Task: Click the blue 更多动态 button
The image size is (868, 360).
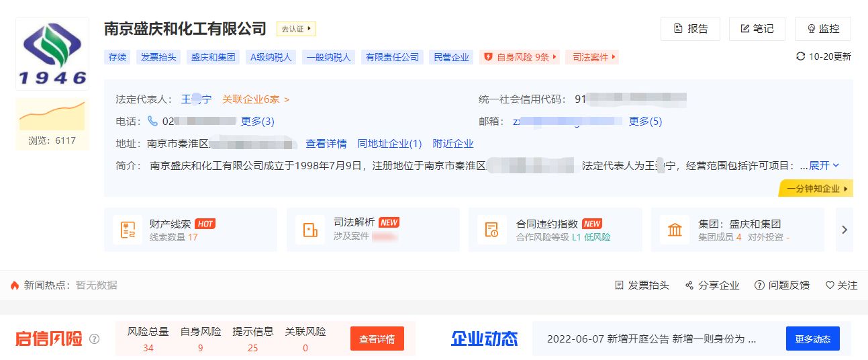Action: pyautogui.click(x=813, y=339)
